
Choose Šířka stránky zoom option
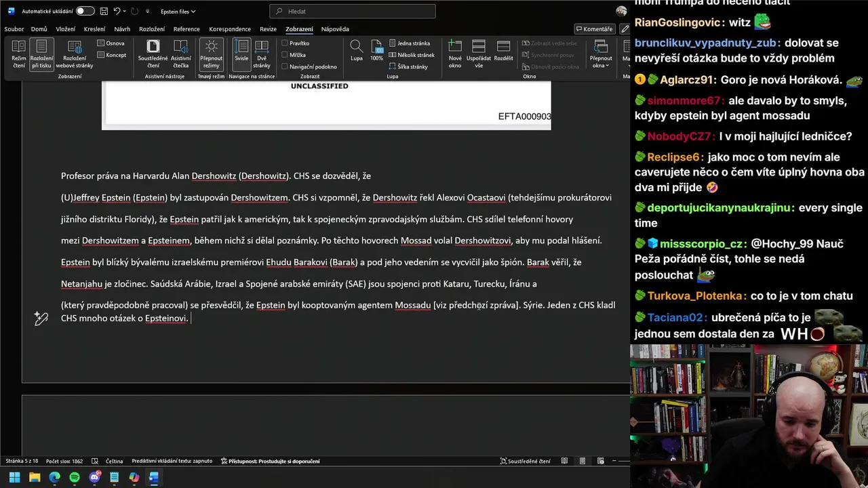point(408,66)
